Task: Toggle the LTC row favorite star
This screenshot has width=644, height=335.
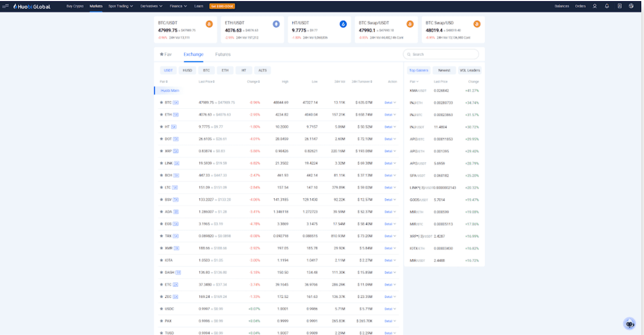Action: point(161,187)
